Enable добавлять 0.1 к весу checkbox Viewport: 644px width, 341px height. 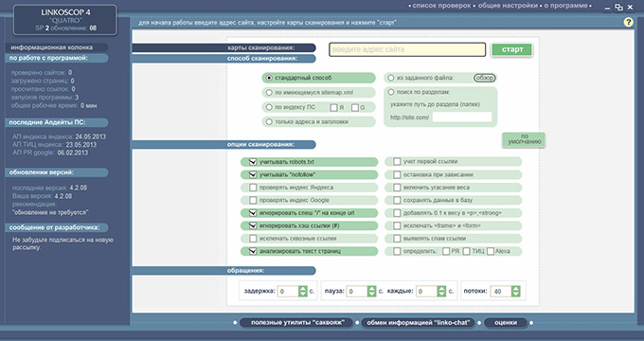point(397,213)
